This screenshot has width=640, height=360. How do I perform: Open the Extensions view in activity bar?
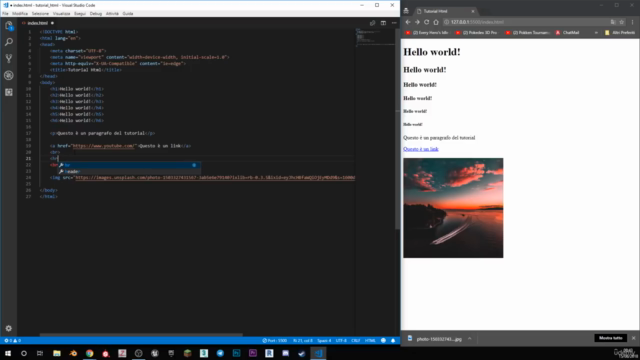(9, 92)
